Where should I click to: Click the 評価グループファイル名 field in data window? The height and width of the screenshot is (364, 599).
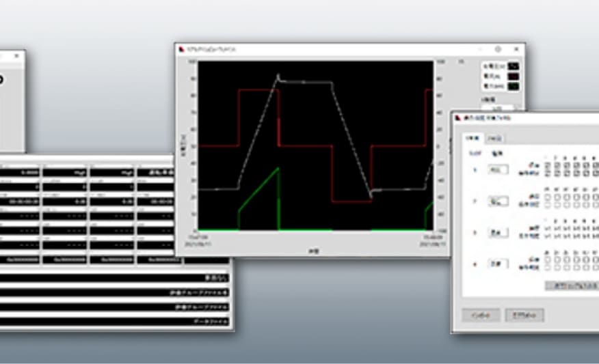115,293
